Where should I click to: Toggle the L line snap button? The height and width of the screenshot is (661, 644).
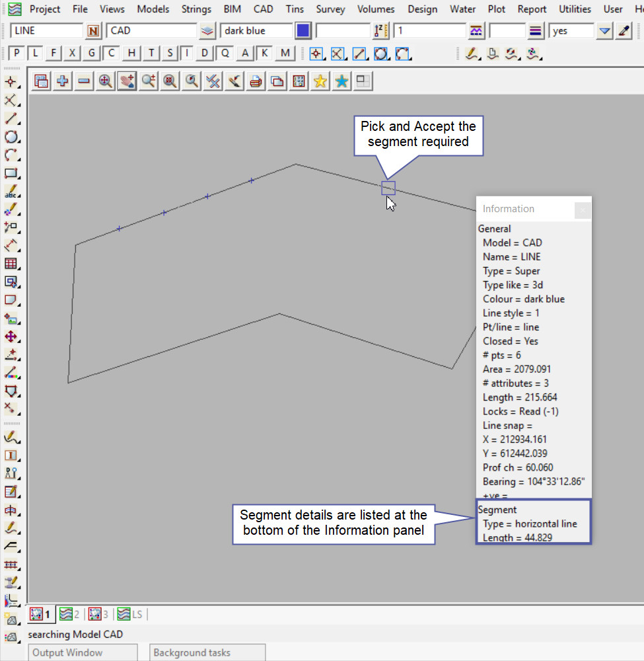36,54
